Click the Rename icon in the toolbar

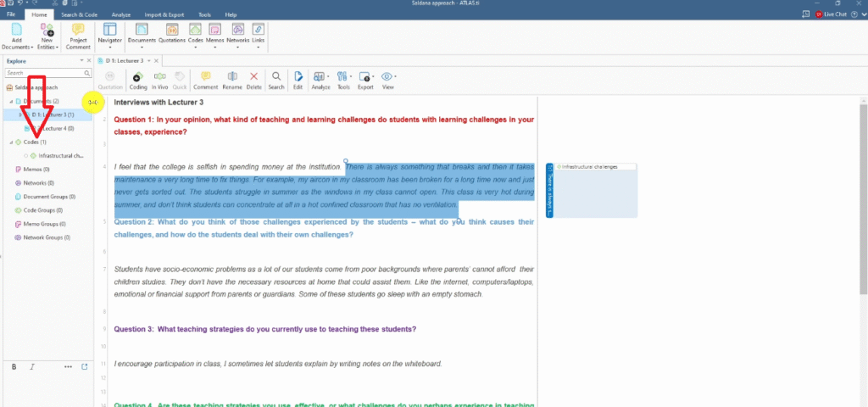(231, 79)
